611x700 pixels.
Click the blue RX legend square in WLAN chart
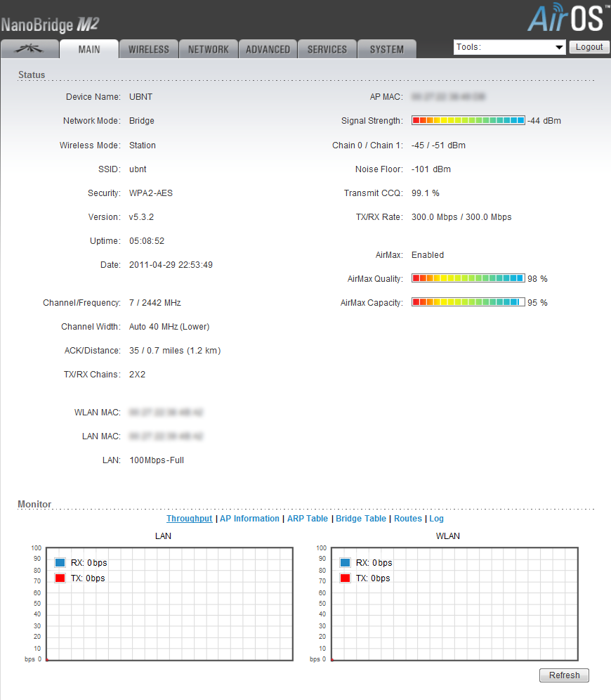click(345, 563)
